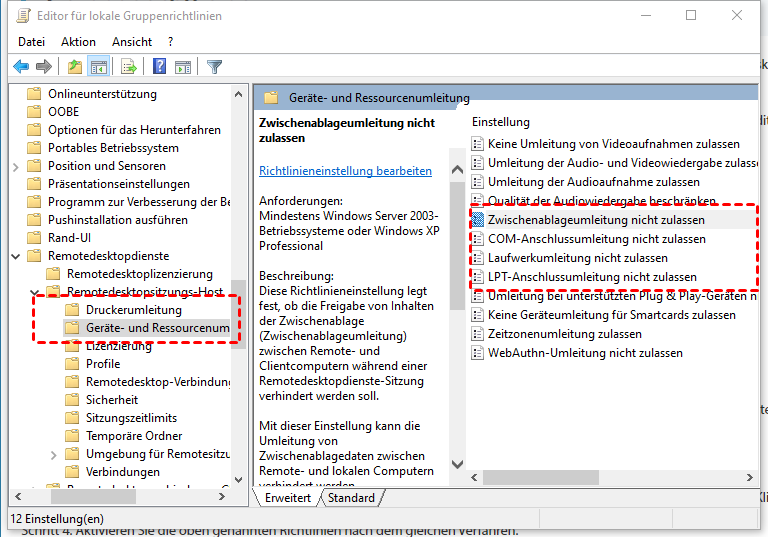Click tree pane scroll down arrow
This screenshot has width=768, height=537.
click(239, 480)
